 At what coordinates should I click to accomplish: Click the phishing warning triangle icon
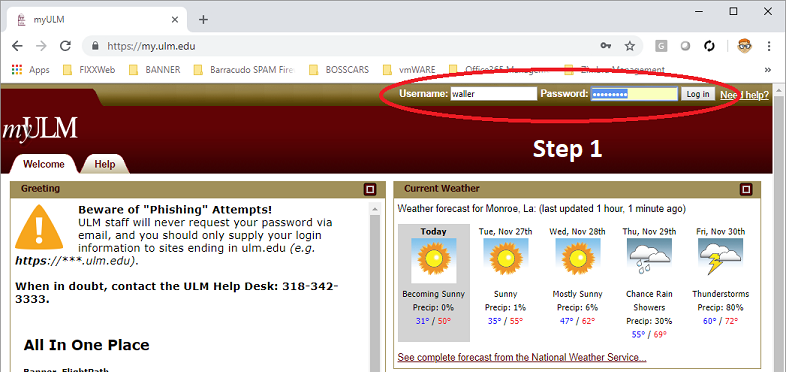tap(39, 228)
